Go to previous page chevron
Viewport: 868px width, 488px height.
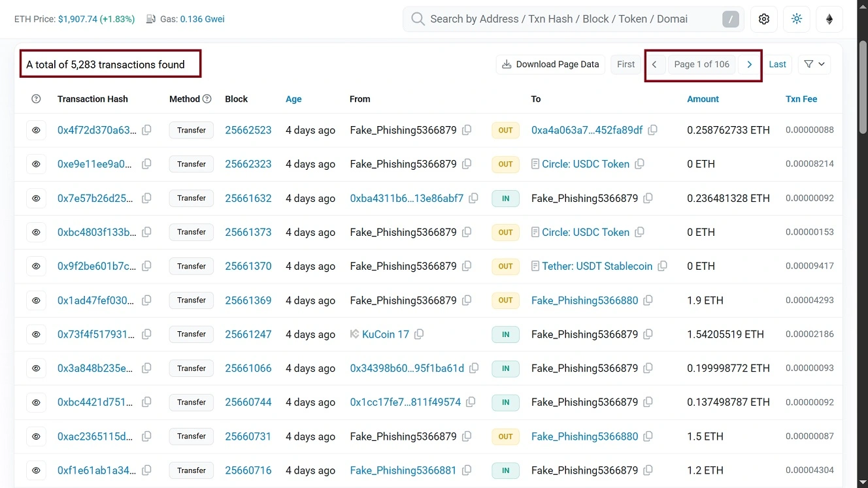[654, 64]
